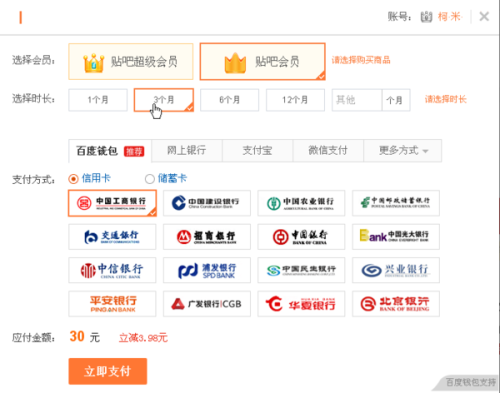Viewport: 500px width, 393px height.
Task: Open the 更多方式 dropdown
Action: pos(403,151)
